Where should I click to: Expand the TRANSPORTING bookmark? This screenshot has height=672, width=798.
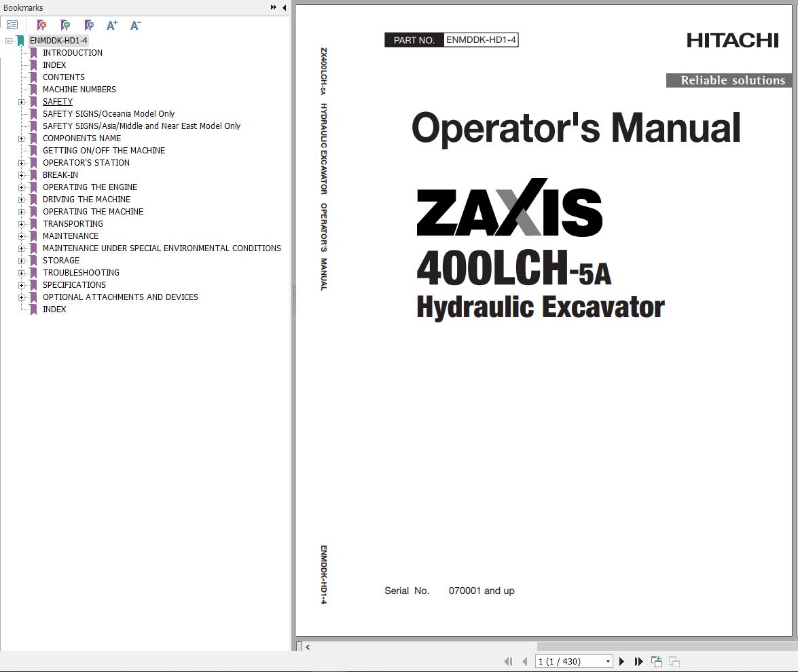[21, 224]
